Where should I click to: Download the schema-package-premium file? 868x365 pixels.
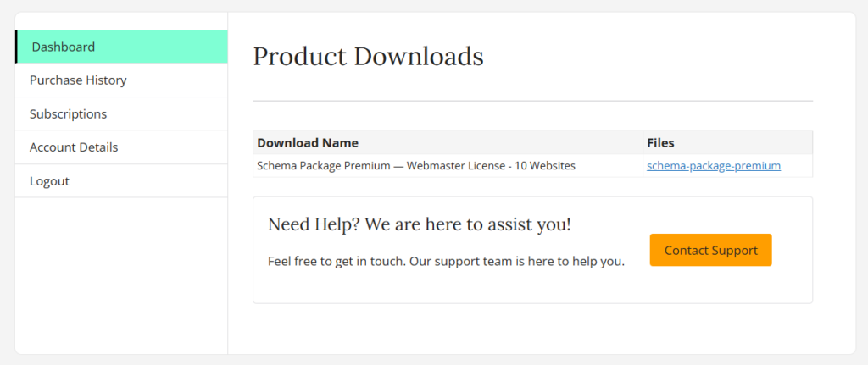click(x=713, y=166)
